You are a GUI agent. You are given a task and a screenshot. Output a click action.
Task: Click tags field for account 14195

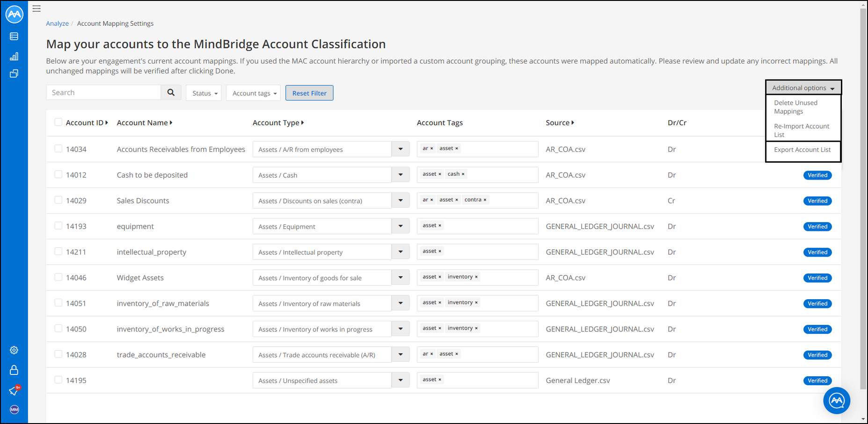[477, 381]
